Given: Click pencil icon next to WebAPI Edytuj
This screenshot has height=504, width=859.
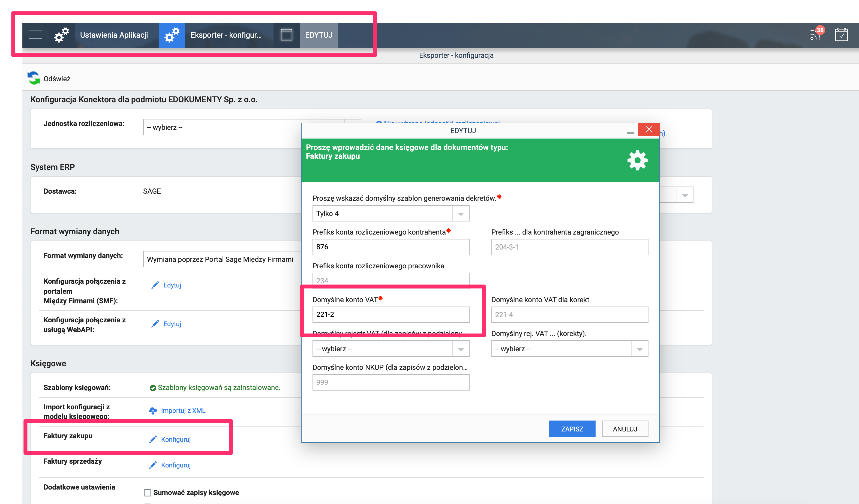Looking at the screenshot, I should (x=155, y=324).
